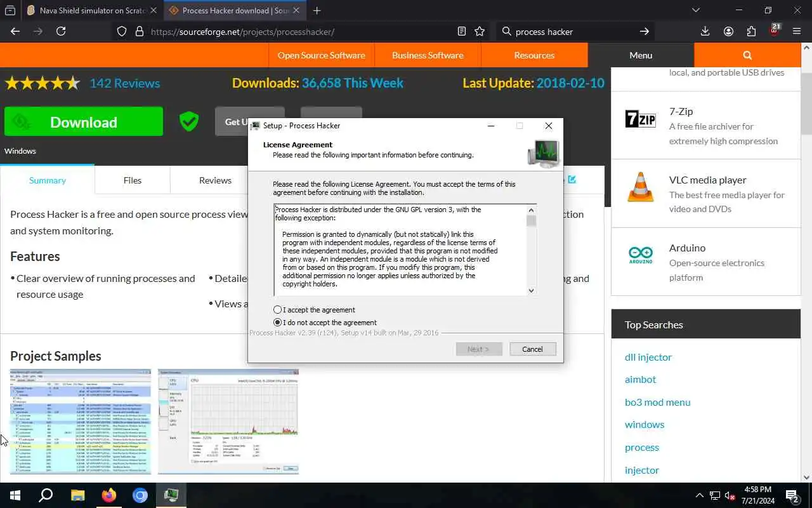Screen dimensions: 812x508
Task: Open the dll injector top search
Action: click(x=648, y=357)
